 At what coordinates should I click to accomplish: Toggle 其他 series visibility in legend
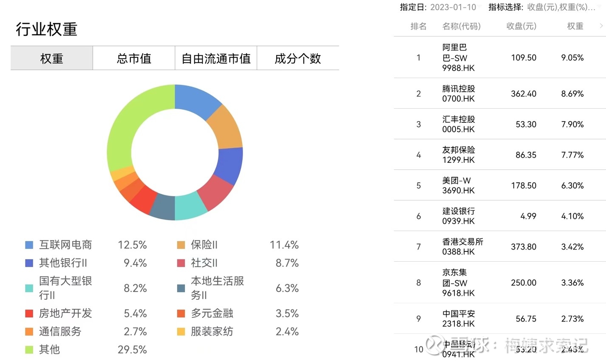pyautogui.click(x=49, y=350)
